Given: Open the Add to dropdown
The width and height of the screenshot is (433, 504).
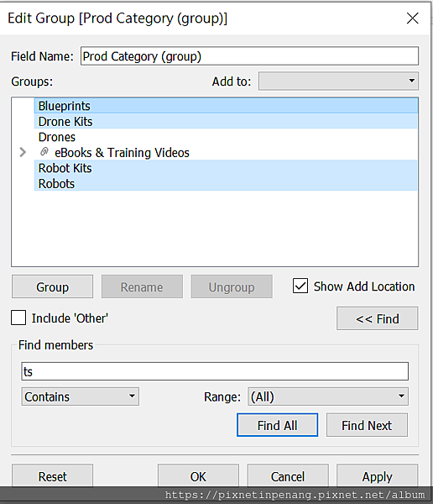Looking at the screenshot, I should coord(338,81).
